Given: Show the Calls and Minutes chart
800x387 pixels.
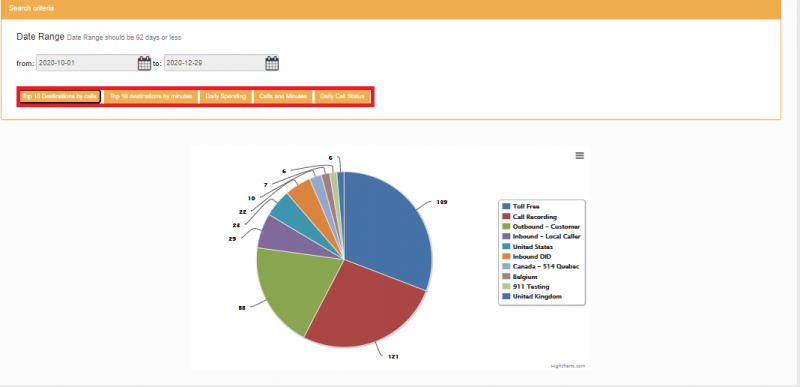Looking at the screenshot, I should (283, 96).
